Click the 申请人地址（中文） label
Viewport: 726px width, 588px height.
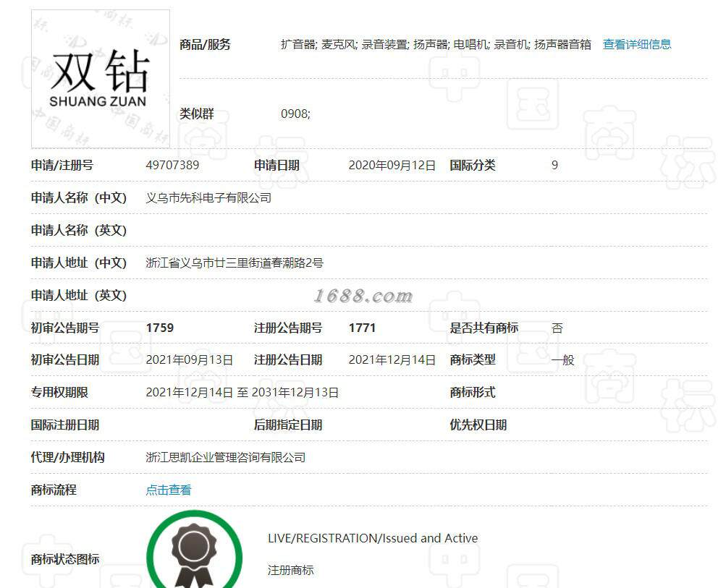[79, 263]
